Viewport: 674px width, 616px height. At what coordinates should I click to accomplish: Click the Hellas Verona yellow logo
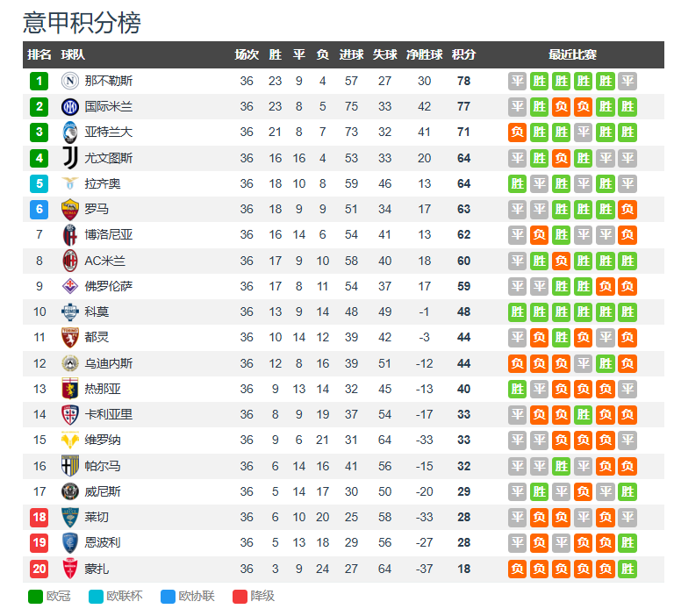coord(70,441)
